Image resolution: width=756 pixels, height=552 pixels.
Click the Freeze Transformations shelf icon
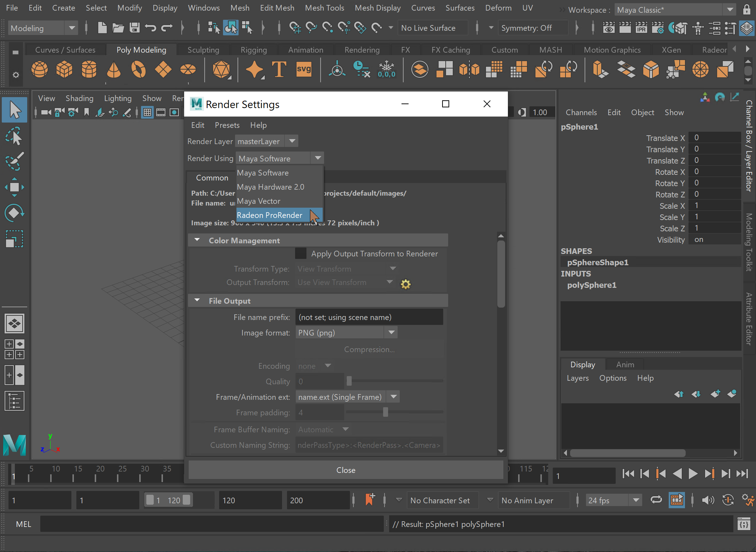tap(386, 69)
